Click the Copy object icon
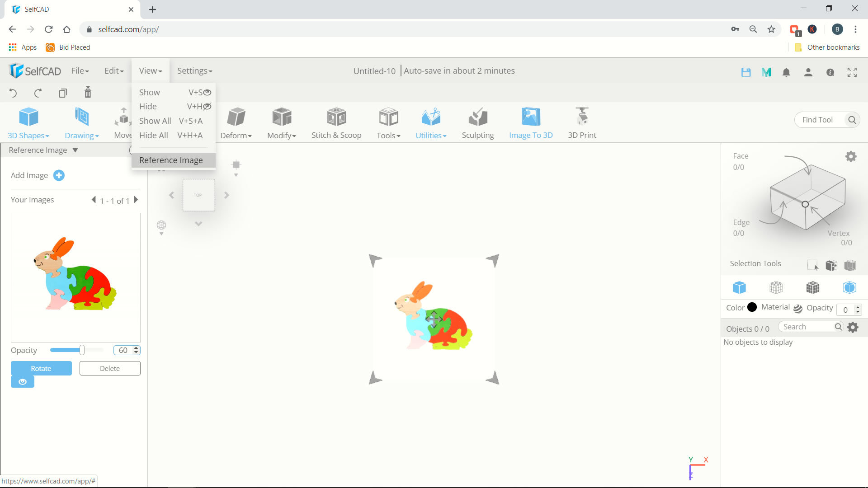The width and height of the screenshot is (868, 488). [63, 93]
